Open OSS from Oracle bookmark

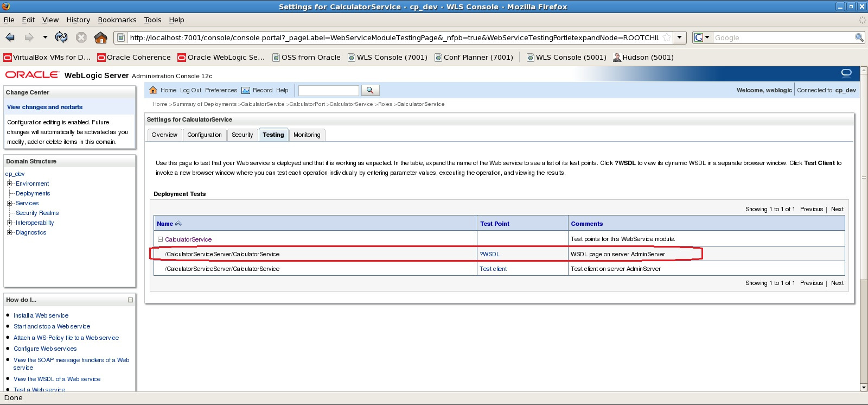(307, 57)
